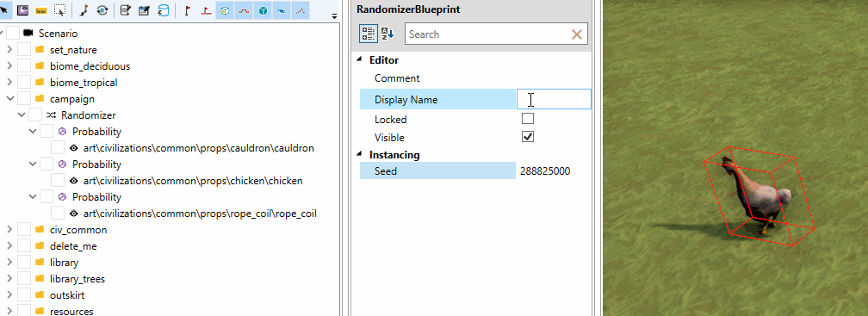Expand the biome_deciduous folder
Image resolution: width=868 pixels, height=316 pixels.
click(9, 65)
